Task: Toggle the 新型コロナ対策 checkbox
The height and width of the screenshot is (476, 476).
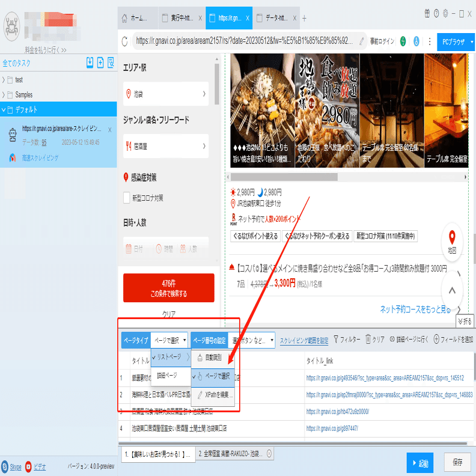Action: pos(127,198)
